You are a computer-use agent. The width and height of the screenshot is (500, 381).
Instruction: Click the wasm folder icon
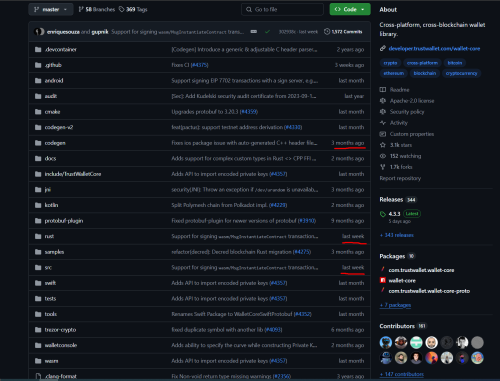coord(38,361)
